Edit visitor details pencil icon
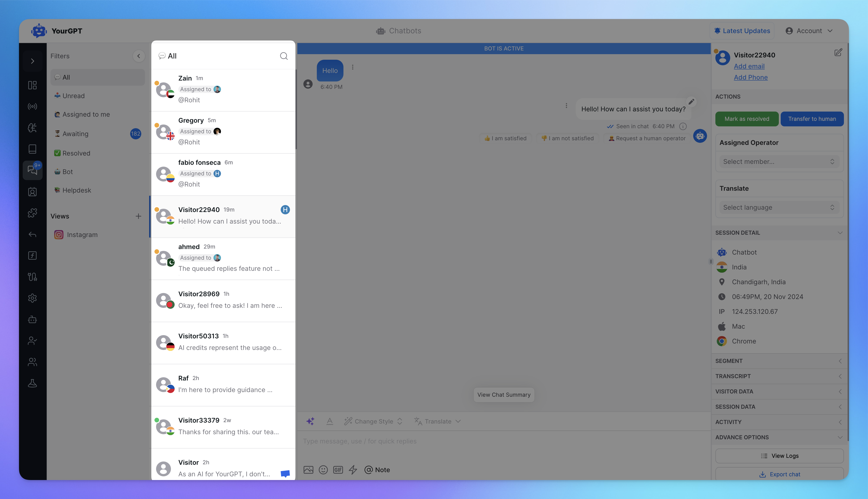This screenshot has width=868, height=499. click(x=838, y=53)
